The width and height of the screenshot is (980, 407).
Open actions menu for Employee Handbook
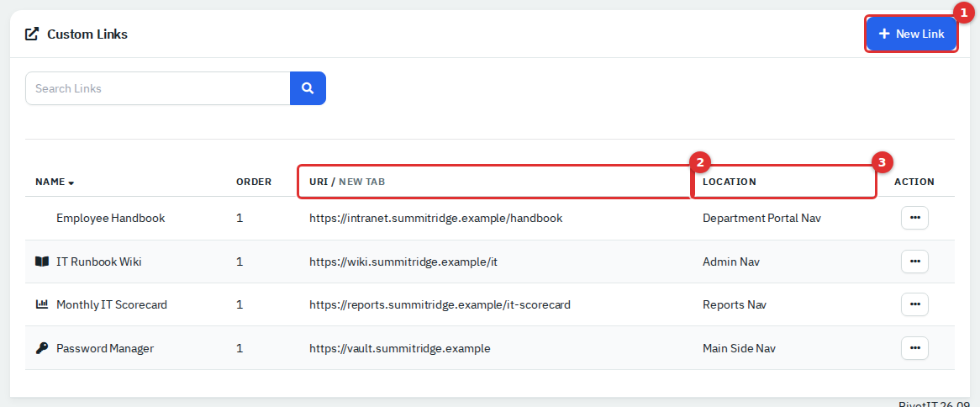point(915,218)
